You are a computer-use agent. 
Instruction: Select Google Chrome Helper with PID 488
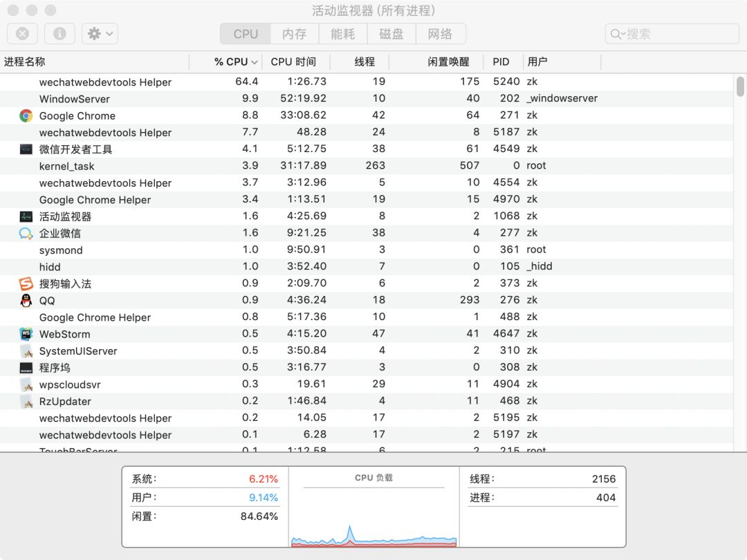pos(367,317)
